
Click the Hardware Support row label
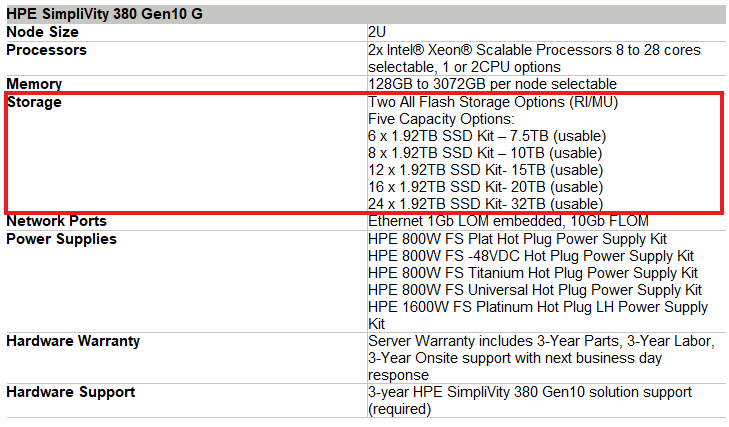pyautogui.click(x=70, y=392)
